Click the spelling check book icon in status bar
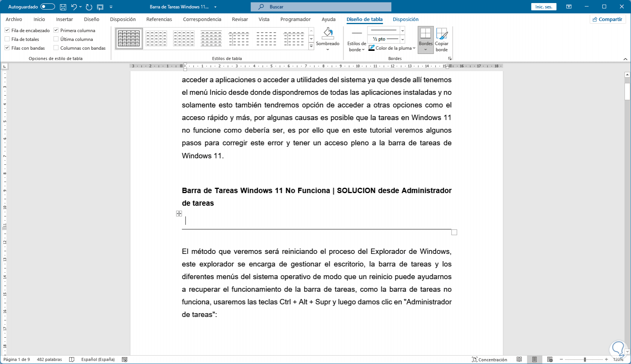Screen dimensions: 631x364 72,359
